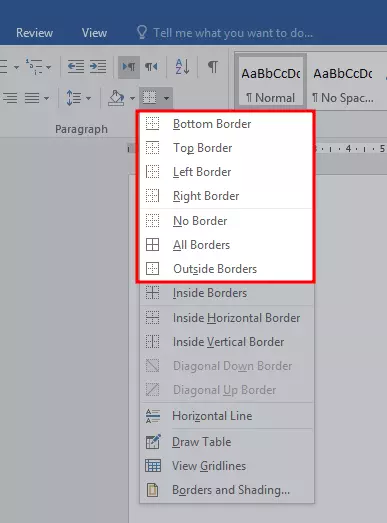Set left-to-right text direction
This screenshot has height=523, width=387.
(x=129, y=67)
